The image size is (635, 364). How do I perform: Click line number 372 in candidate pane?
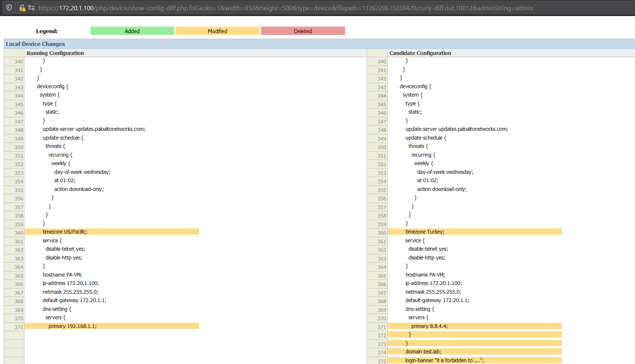point(382,336)
